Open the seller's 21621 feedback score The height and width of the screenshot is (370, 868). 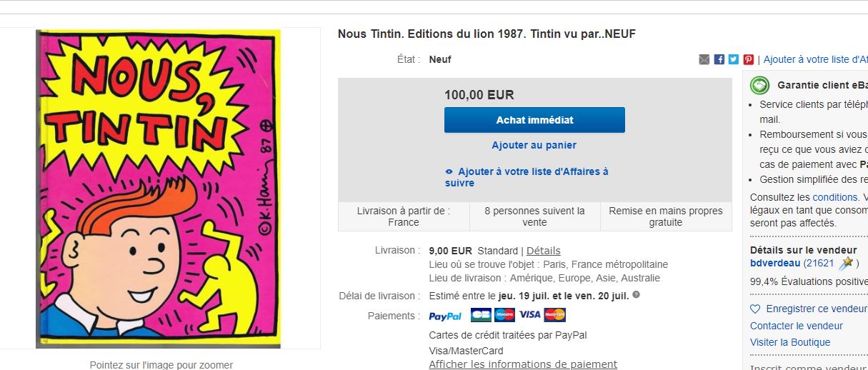(819, 263)
